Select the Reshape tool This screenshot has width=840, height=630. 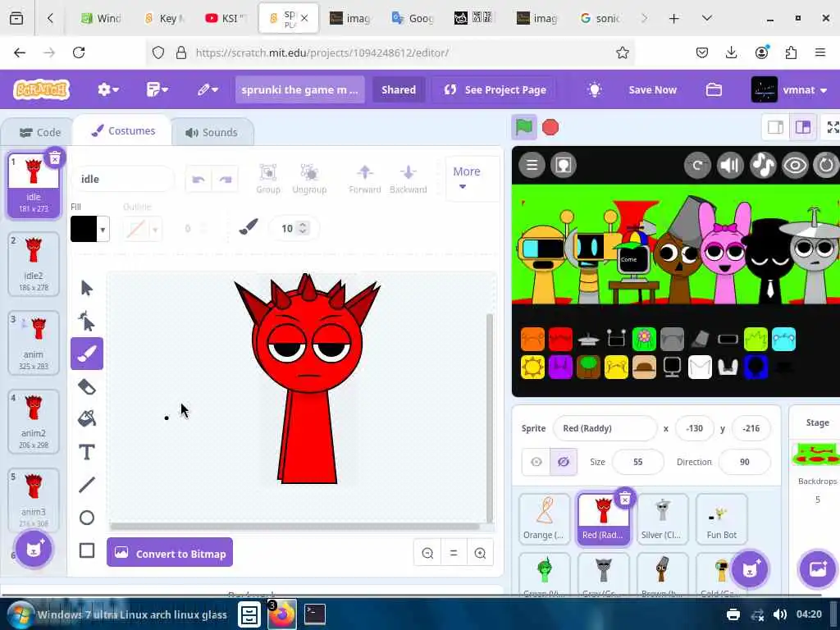click(87, 321)
